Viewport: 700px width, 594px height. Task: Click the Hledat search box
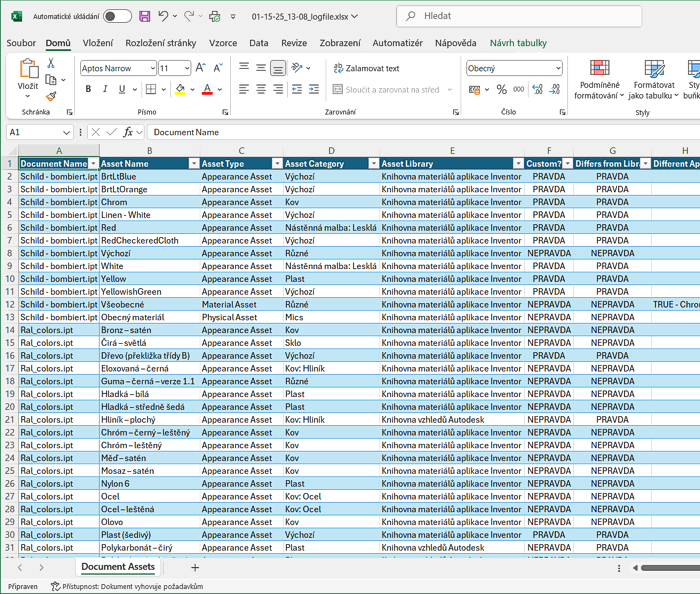(x=520, y=17)
